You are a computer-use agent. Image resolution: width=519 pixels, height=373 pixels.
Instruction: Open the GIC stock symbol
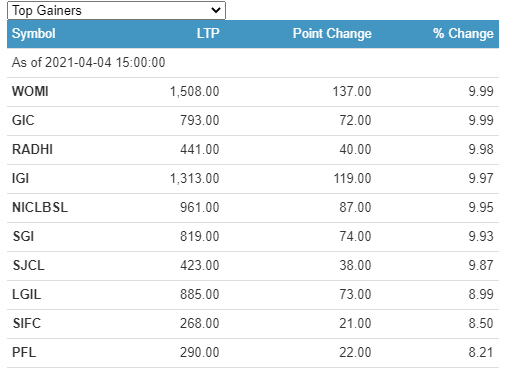(x=23, y=120)
